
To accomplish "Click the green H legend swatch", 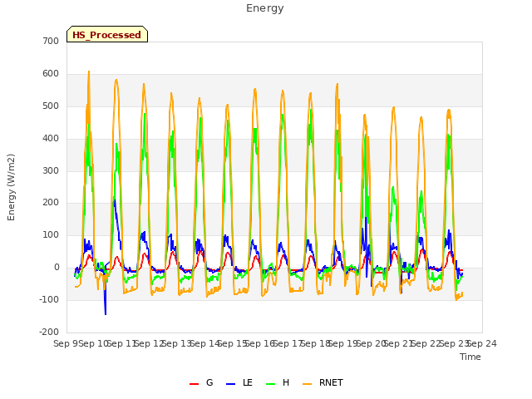I will click(270, 384).
